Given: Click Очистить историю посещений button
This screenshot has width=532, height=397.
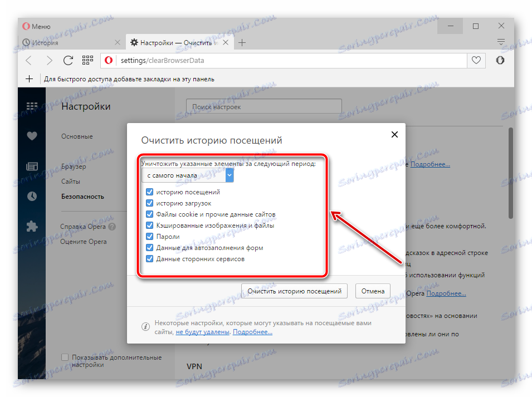Looking at the screenshot, I should coord(294,291).
